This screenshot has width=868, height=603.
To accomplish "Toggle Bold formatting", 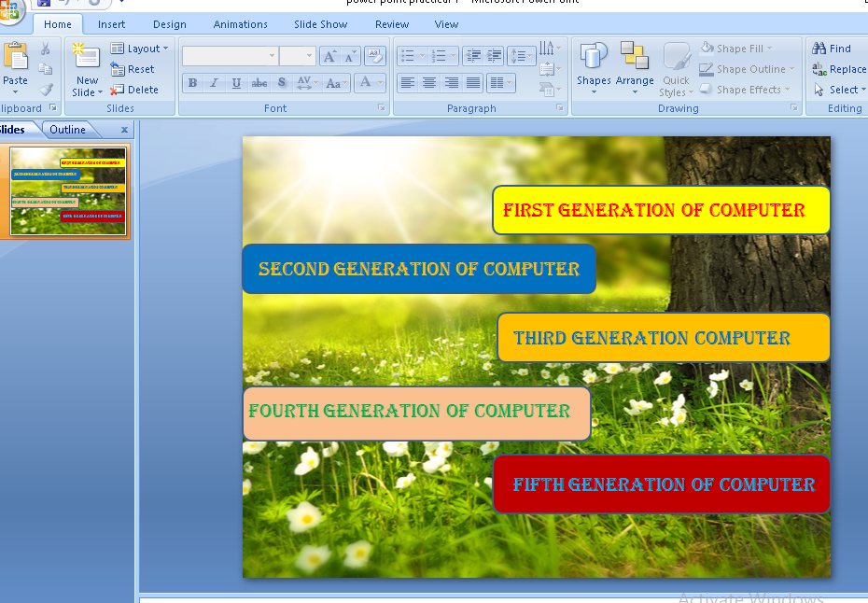I will coord(192,83).
